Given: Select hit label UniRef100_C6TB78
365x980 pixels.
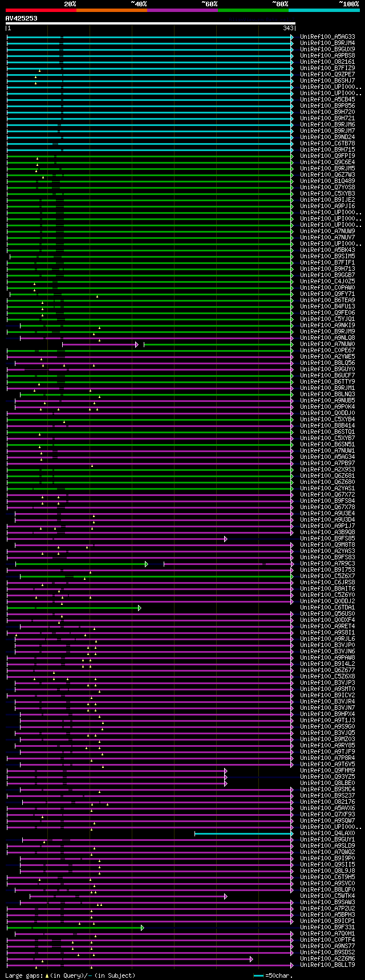Looking at the screenshot, I should point(327,144).
